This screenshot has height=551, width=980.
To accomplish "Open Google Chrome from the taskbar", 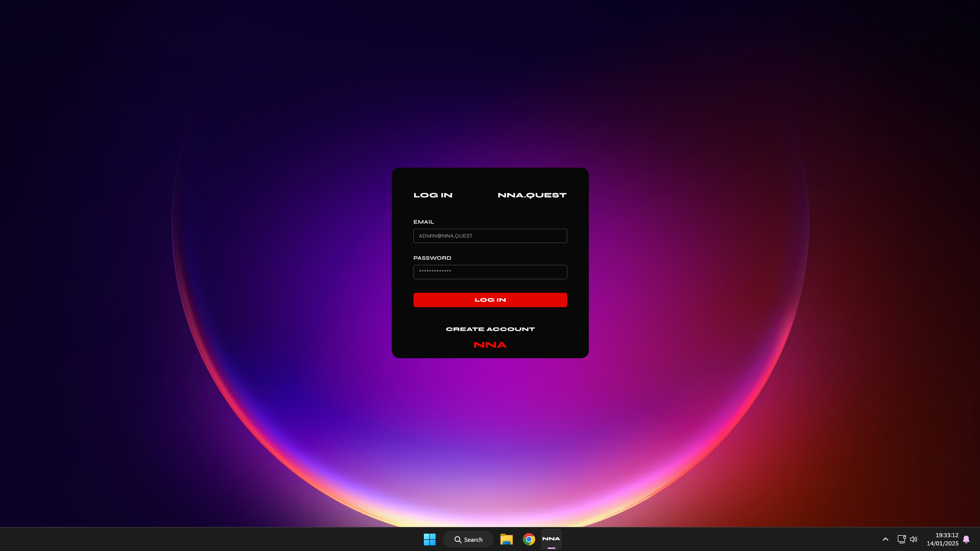I will (529, 539).
